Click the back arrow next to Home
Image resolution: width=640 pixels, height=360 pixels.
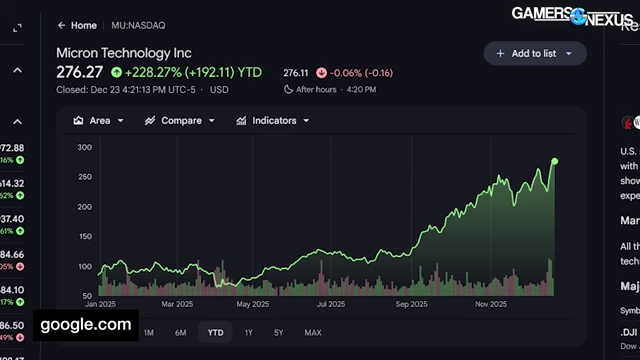[x=61, y=25]
